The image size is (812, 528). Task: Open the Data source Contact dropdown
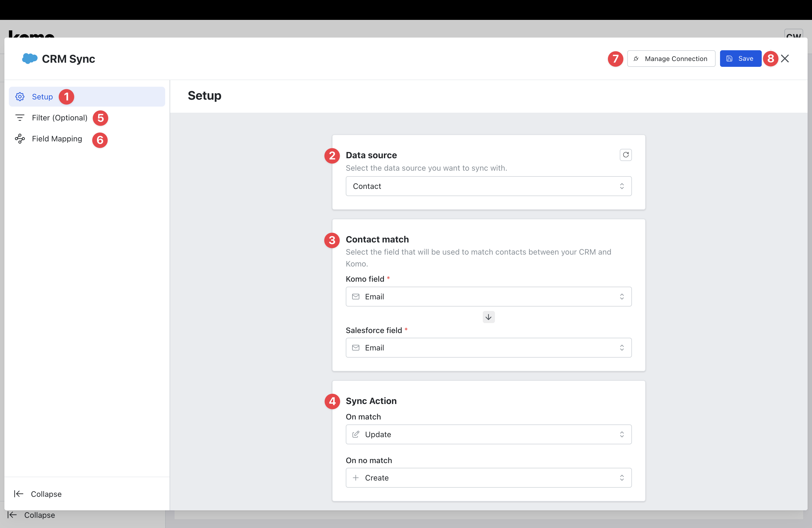pos(488,186)
